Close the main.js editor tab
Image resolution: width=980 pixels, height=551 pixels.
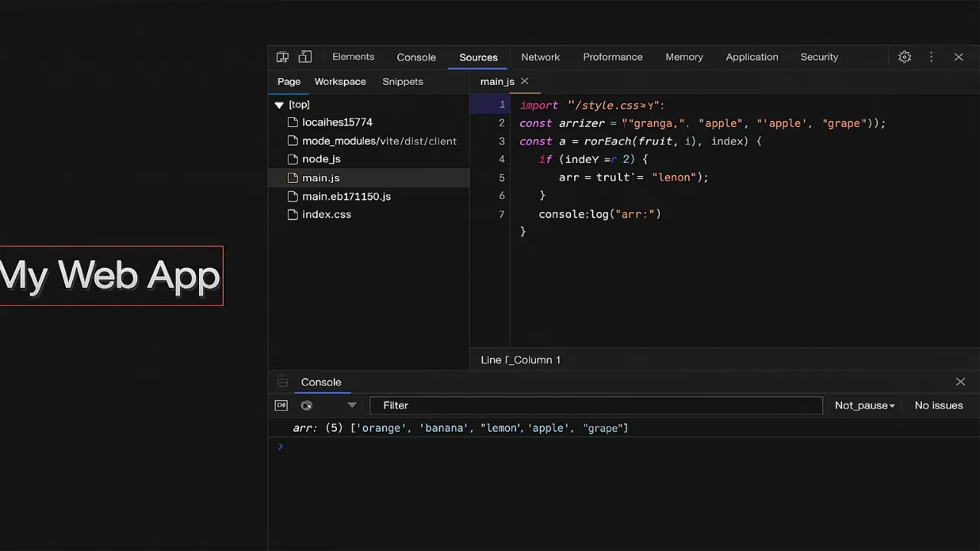524,81
